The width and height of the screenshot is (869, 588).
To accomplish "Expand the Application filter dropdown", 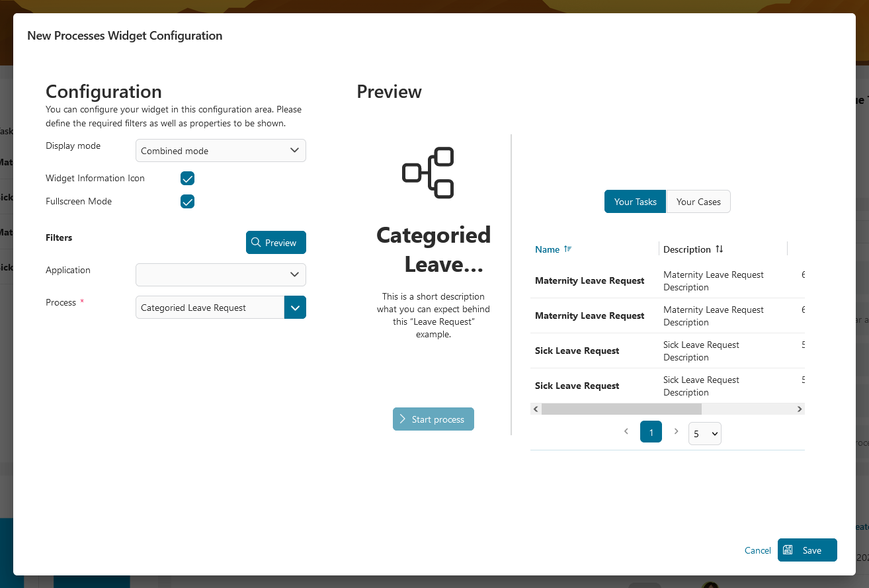I will pos(221,274).
